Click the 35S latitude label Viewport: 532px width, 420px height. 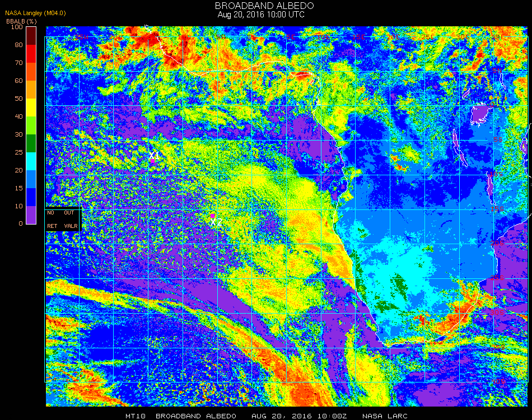(498, 347)
